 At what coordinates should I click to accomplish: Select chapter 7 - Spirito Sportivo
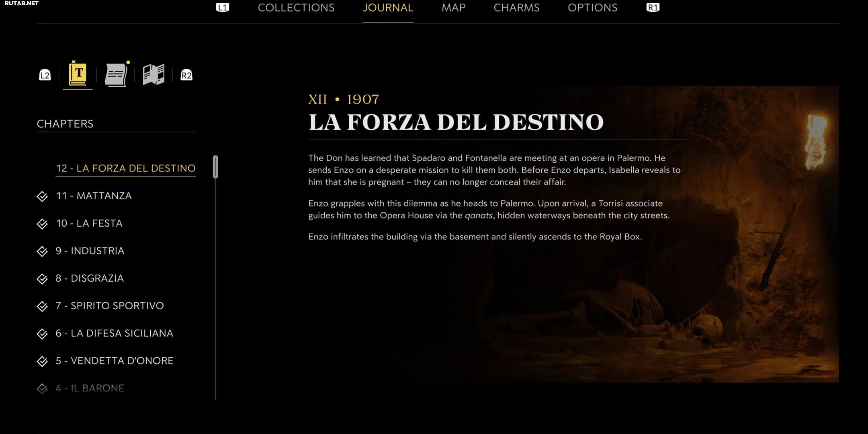[110, 306]
